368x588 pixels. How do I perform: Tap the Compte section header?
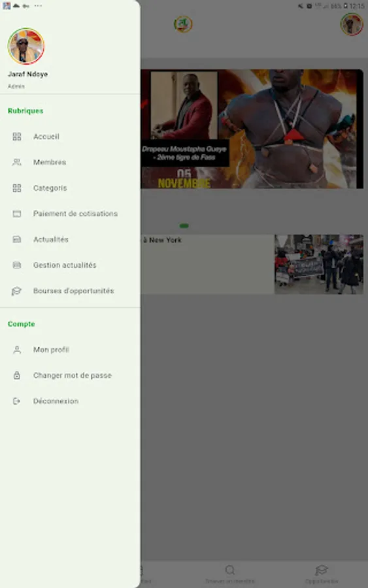22,324
